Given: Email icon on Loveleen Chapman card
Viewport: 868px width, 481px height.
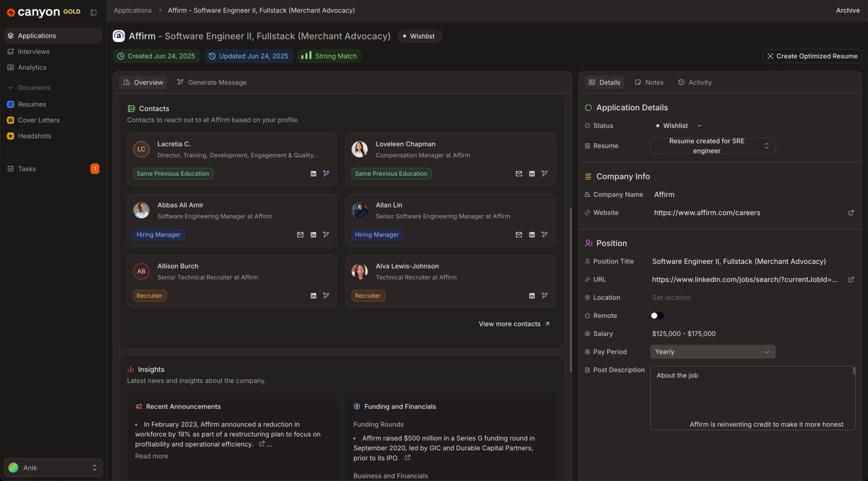Looking at the screenshot, I should click(519, 174).
